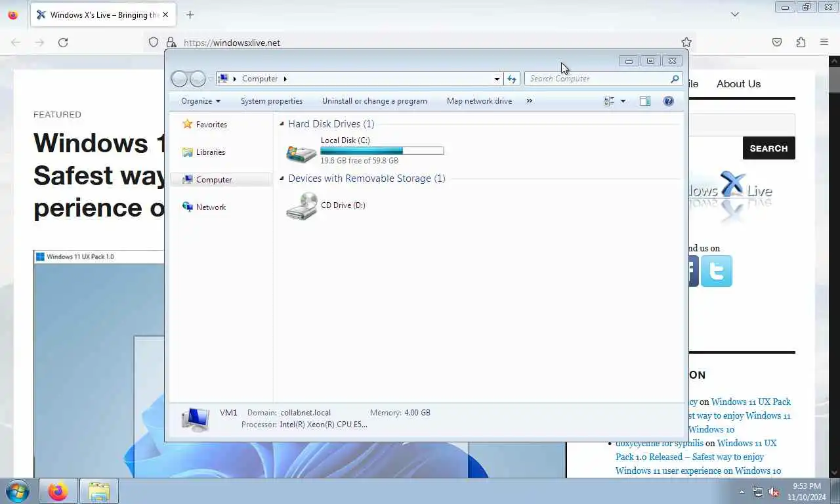Click the VM1 computer icon in details pane
Screen dimensions: 840x504
[x=196, y=419]
